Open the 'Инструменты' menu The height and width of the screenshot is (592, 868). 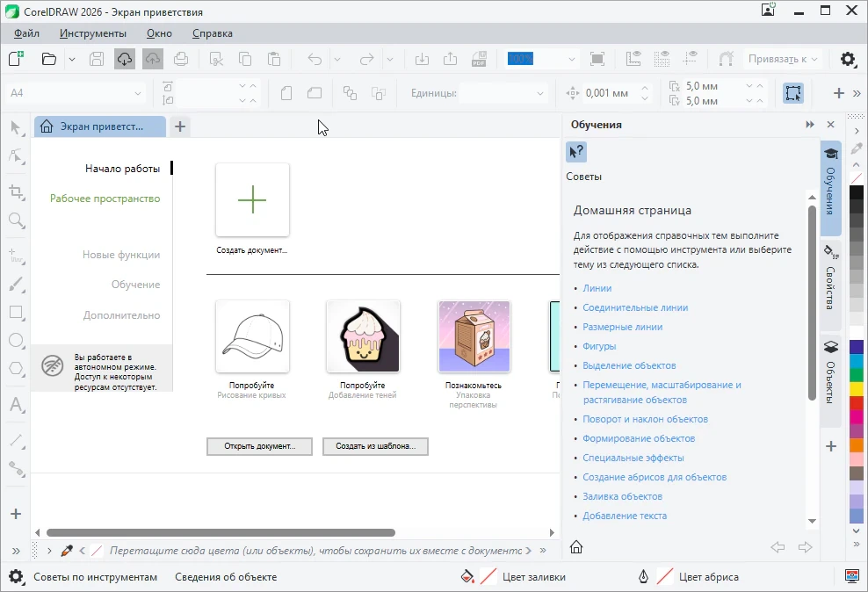pos(93,33)
